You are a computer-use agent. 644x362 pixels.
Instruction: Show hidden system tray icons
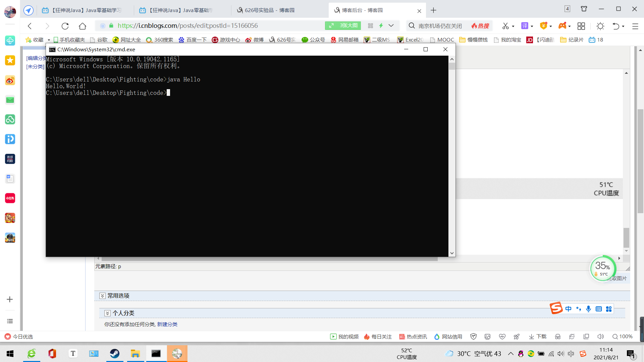point(511,354)
